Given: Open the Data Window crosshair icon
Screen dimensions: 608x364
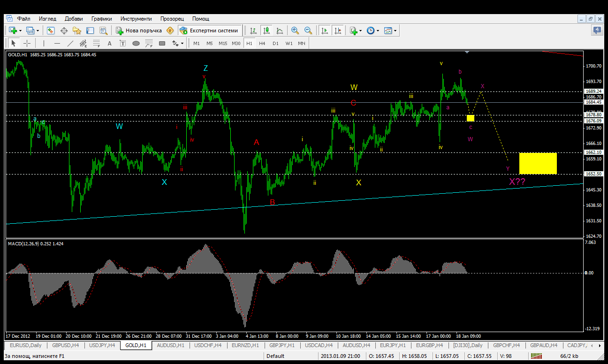Looking at the screenshot, I should pos(64,30).
